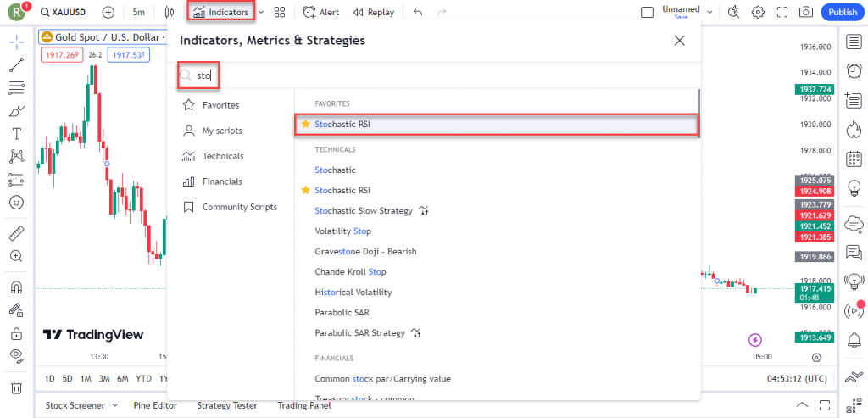Click the redo arrow
This screenshot has height=418, width=868.
(442, 12)
